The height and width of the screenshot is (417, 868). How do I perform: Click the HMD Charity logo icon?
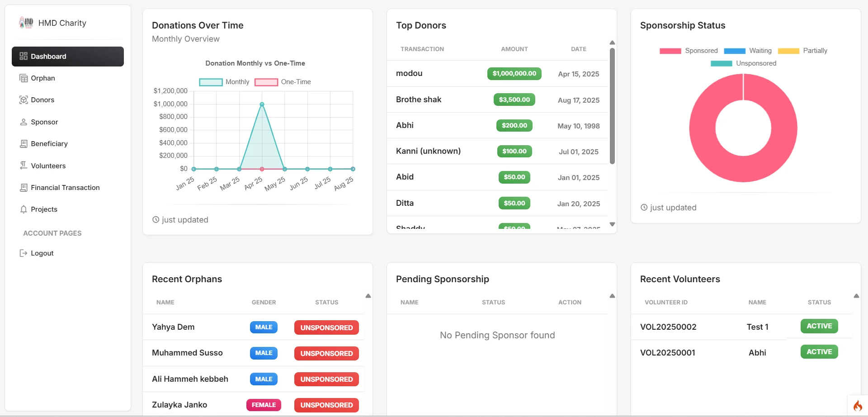click(26, 23)
